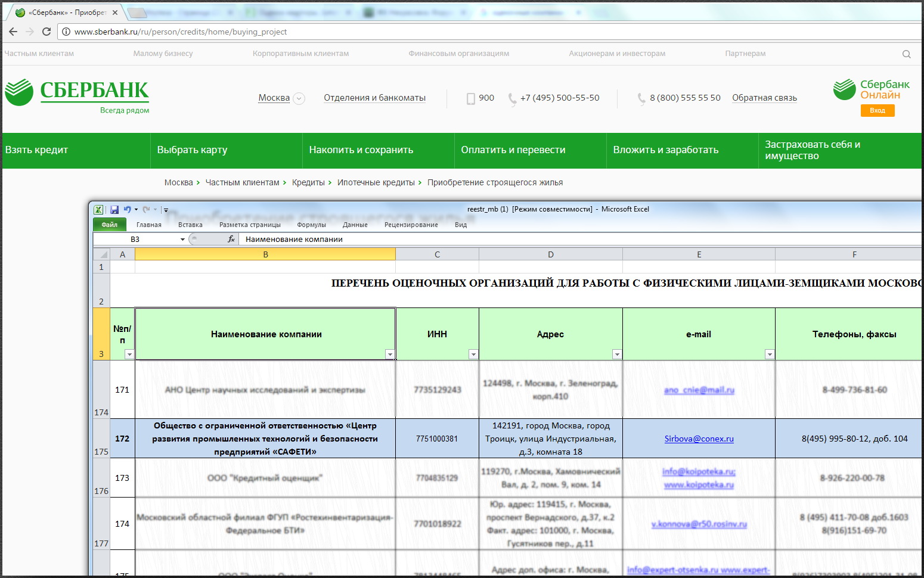
Task: Click the Sirbova@conex.ru email link
Action: tap(699, 439)
